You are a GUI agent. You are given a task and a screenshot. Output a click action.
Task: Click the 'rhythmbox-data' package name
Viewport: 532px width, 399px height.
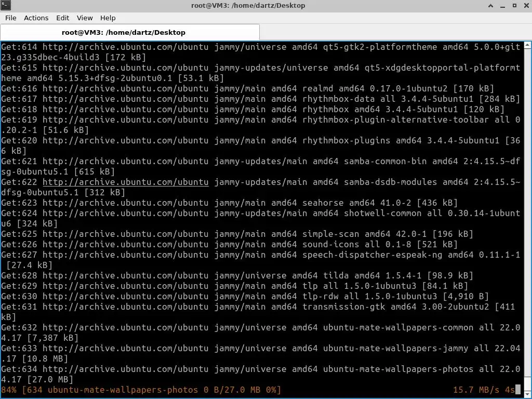(x=339, y=99)
